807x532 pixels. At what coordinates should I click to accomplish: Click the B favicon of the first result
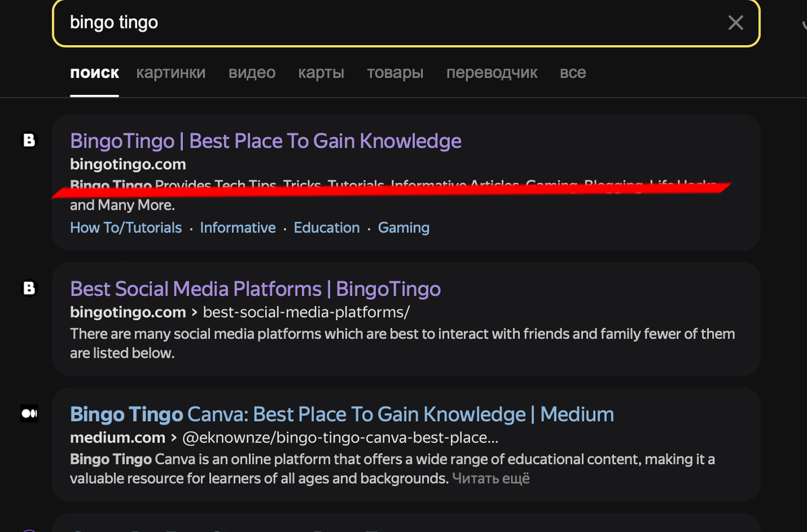[29, 141]
